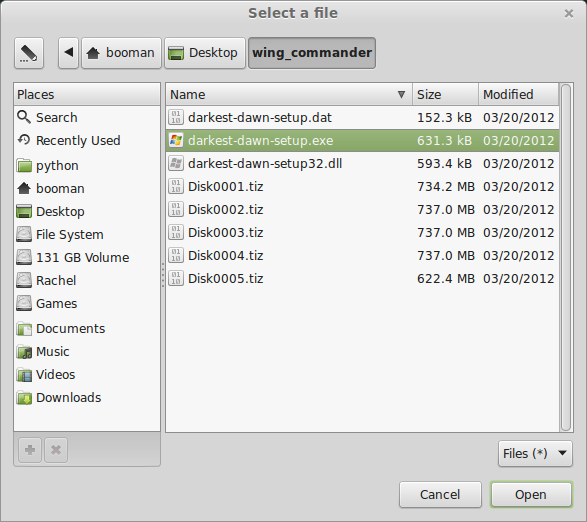Open the Files (*) filter dropdown

click(x=535, y=453)
